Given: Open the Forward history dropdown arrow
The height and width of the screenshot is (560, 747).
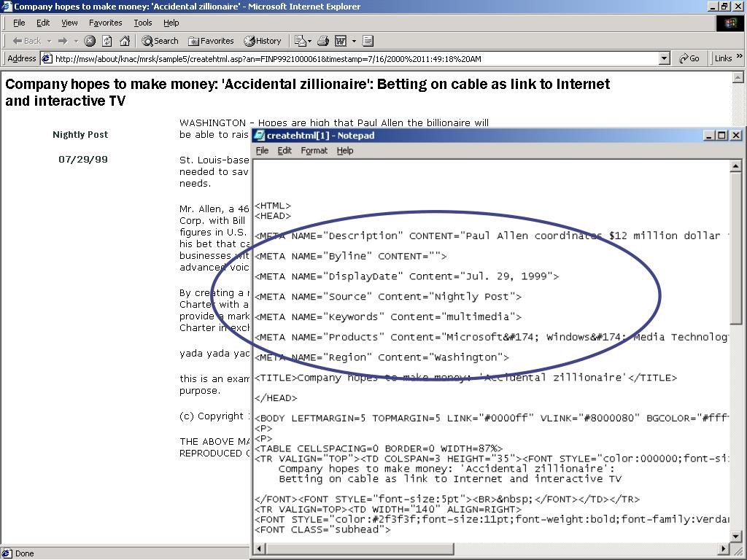Looking at the screenshot, I should click(76, 41).
